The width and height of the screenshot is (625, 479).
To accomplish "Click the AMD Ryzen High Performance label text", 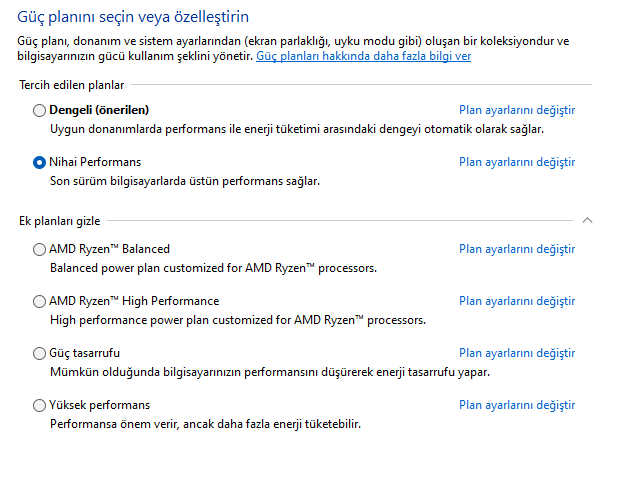I will pos(134,301).
